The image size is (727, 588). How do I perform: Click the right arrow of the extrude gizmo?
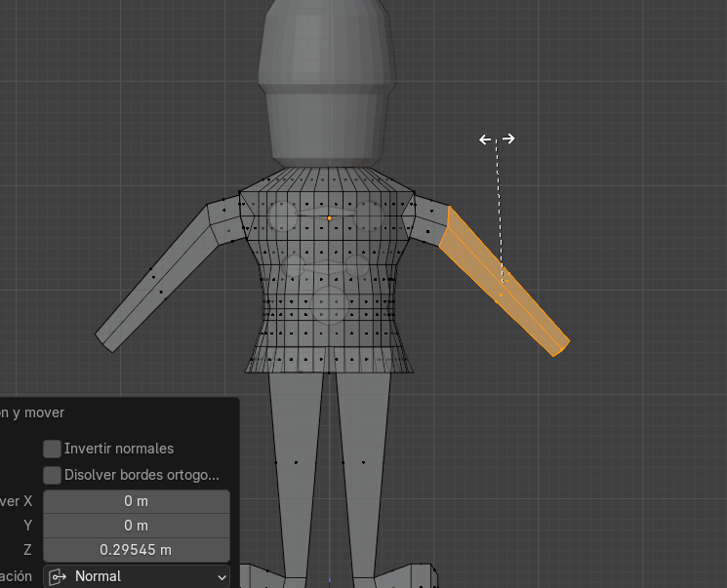(508, 139)
